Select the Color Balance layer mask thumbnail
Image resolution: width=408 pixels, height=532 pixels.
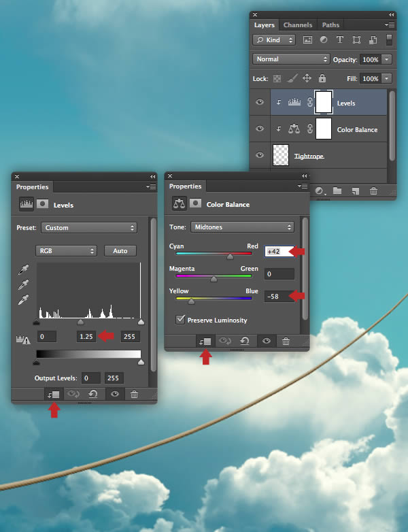(324, 129)
